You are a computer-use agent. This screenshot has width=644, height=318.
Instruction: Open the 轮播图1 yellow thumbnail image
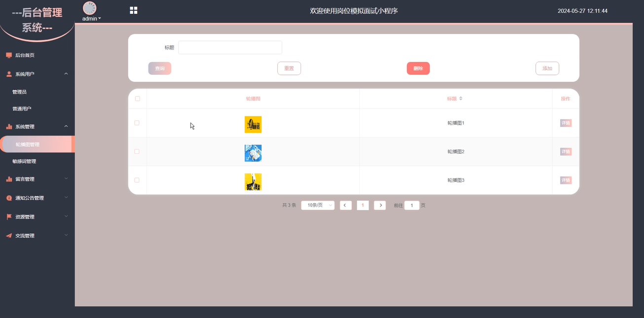(x=253, y=124)
